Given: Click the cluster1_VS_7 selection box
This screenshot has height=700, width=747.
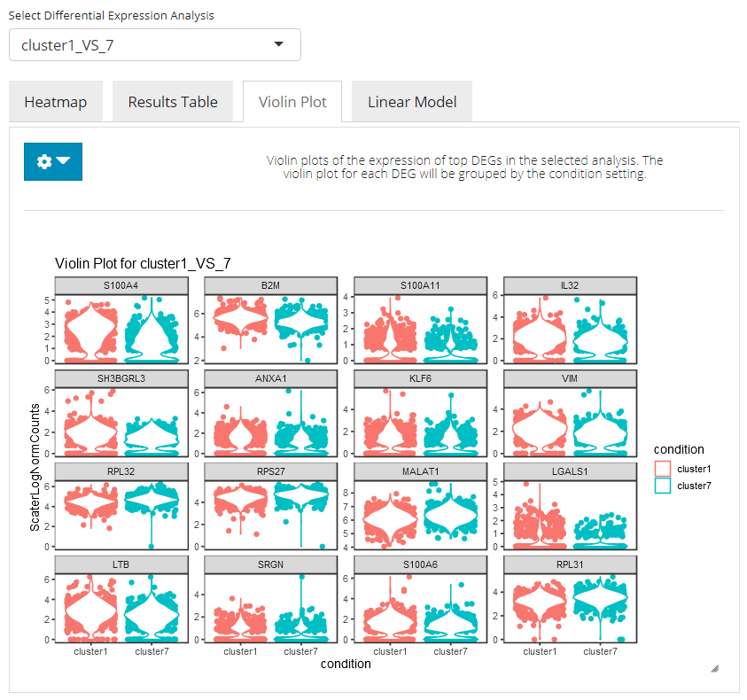Looking at the screenshot, I should tap(142, 44).
